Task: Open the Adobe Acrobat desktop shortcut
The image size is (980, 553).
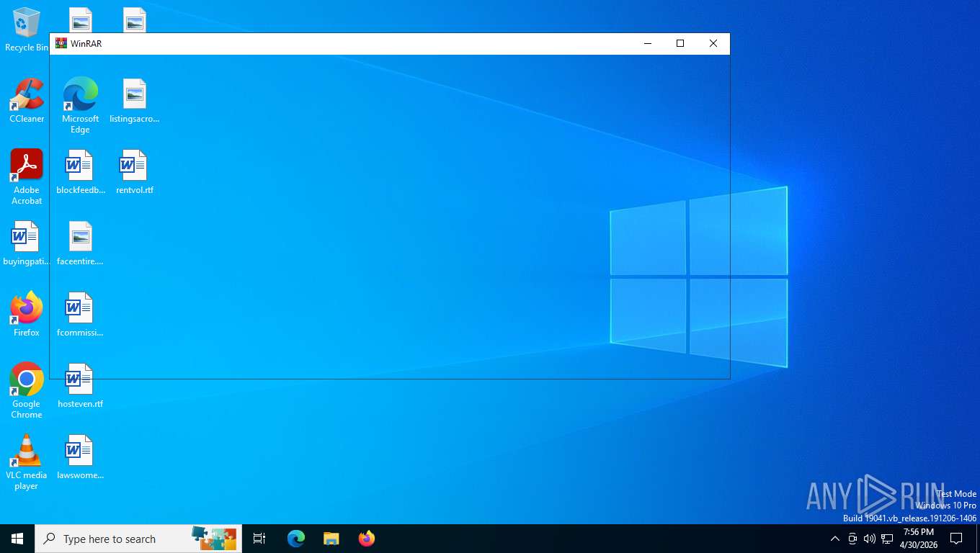Action: click(27, 177)
